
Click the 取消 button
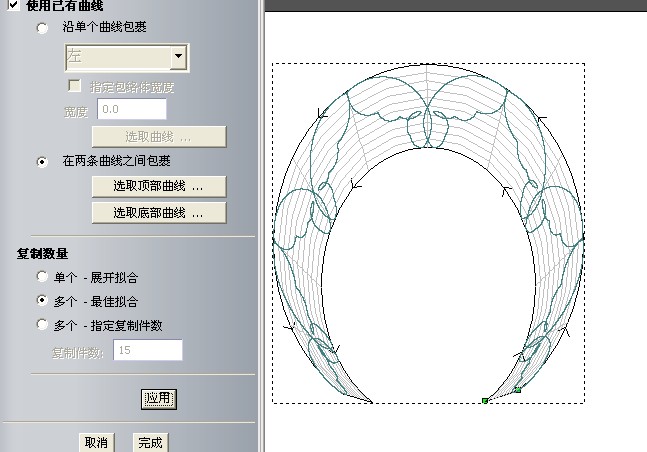click(97, 443)
